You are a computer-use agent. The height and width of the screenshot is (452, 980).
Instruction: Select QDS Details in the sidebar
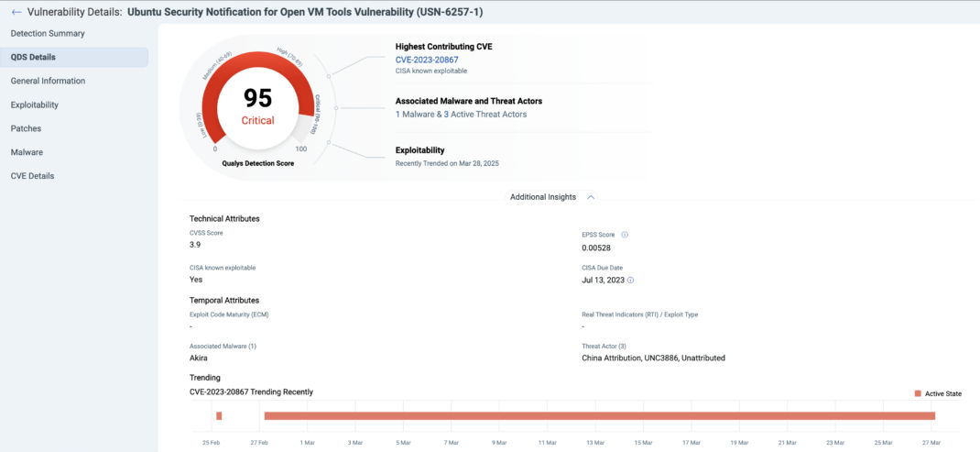click(x=74, y=57)
